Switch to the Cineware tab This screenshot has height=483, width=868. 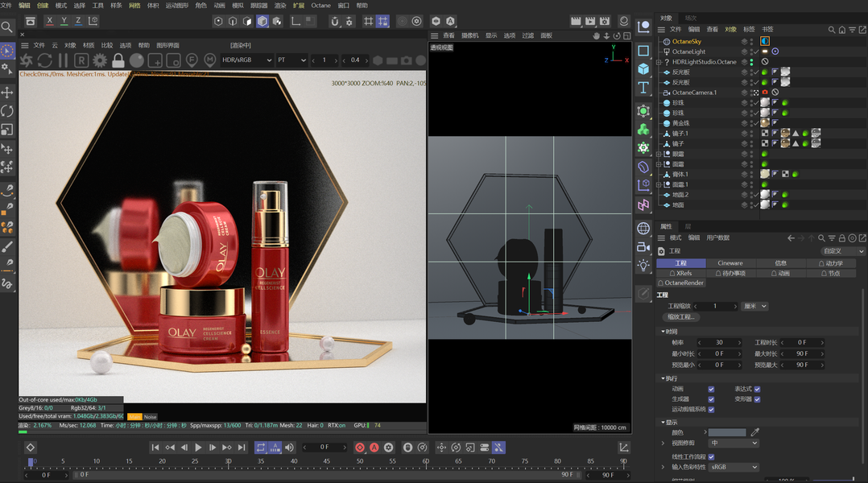(x=730, y=263)
